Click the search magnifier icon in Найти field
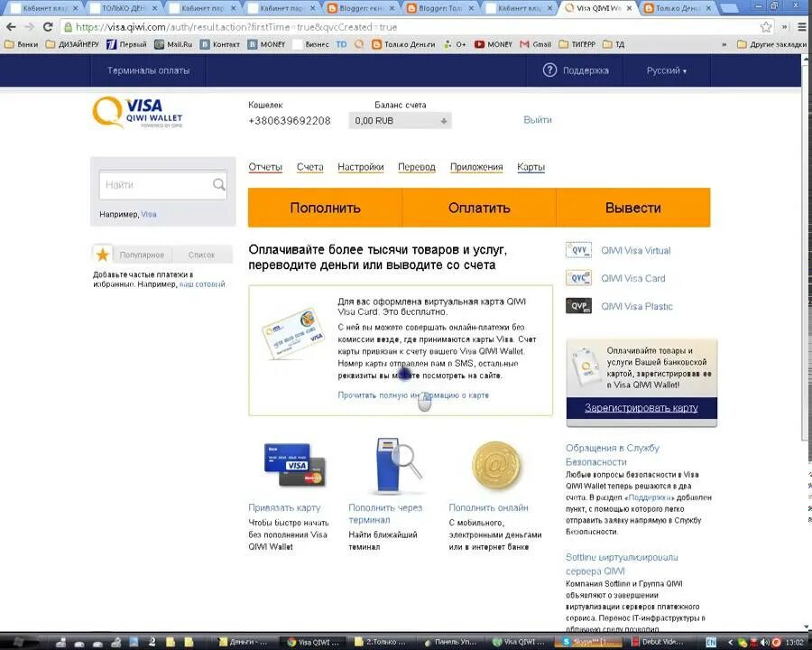The height and width of the screenshot is (650, 812). 218,184
